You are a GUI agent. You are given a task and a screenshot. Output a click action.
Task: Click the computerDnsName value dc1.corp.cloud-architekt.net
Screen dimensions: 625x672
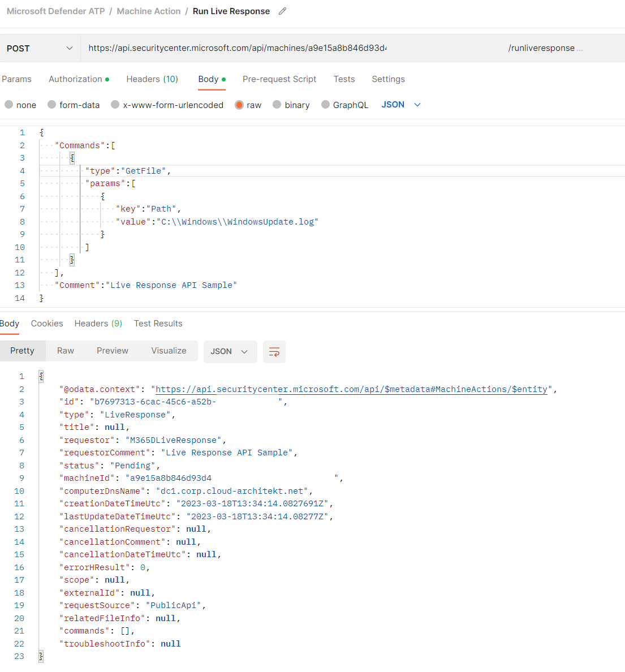(x=232, y=491)
